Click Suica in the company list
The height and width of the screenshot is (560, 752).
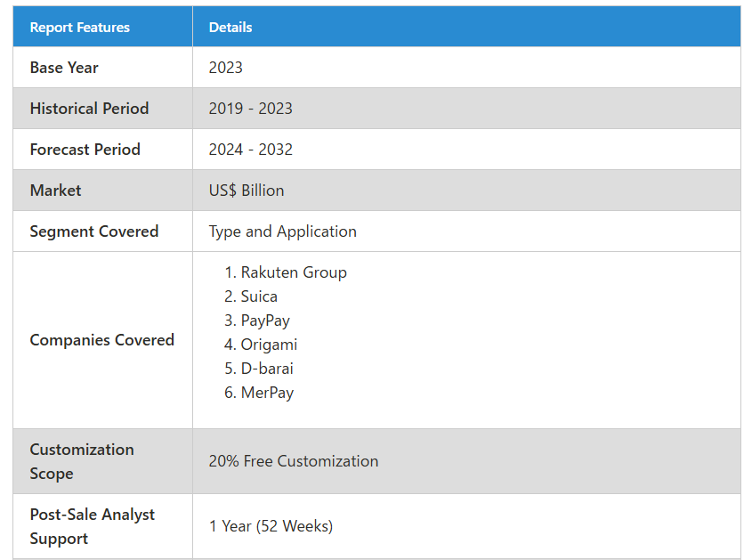pos(259,296)
